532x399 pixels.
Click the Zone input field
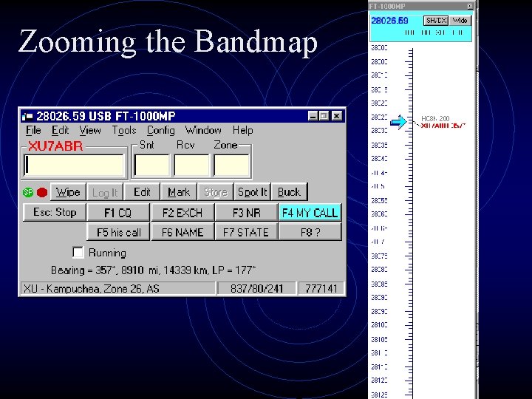coord(231,166)
